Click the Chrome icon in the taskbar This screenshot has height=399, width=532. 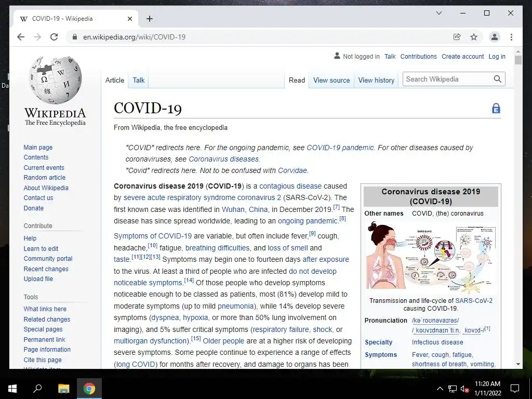pos(89,389)
